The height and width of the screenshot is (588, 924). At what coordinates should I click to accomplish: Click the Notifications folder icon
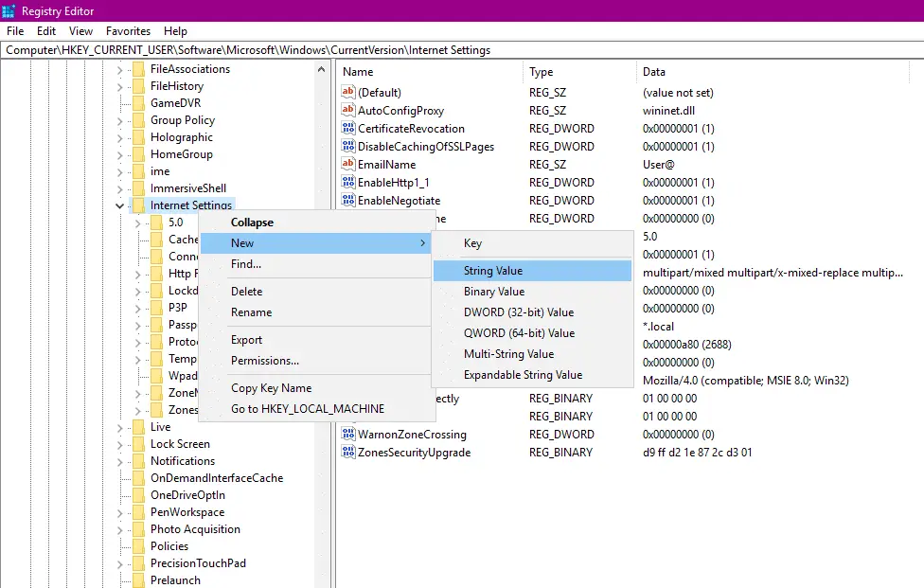coord(138,461)
